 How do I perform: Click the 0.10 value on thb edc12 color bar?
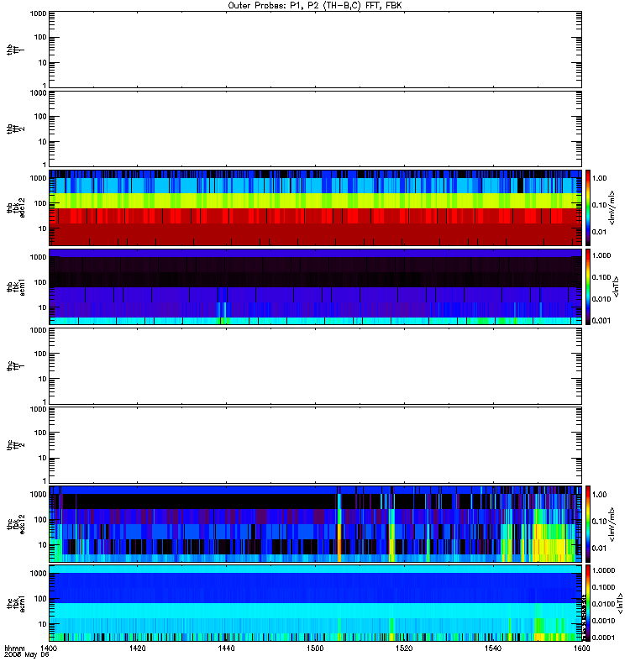pyautogui.click(x=599, y=205)
